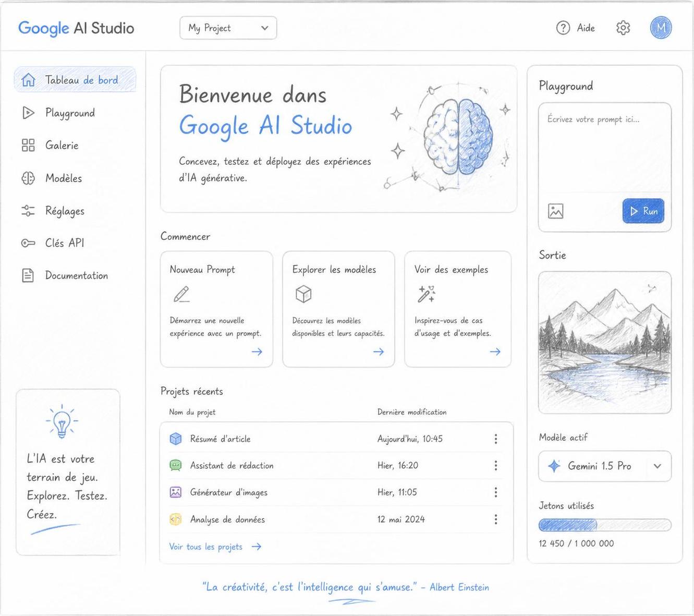The width and height of the screenshot is (694, 616).
Task: Open the Nouveau Prompt card title
Action: point(202,270)
